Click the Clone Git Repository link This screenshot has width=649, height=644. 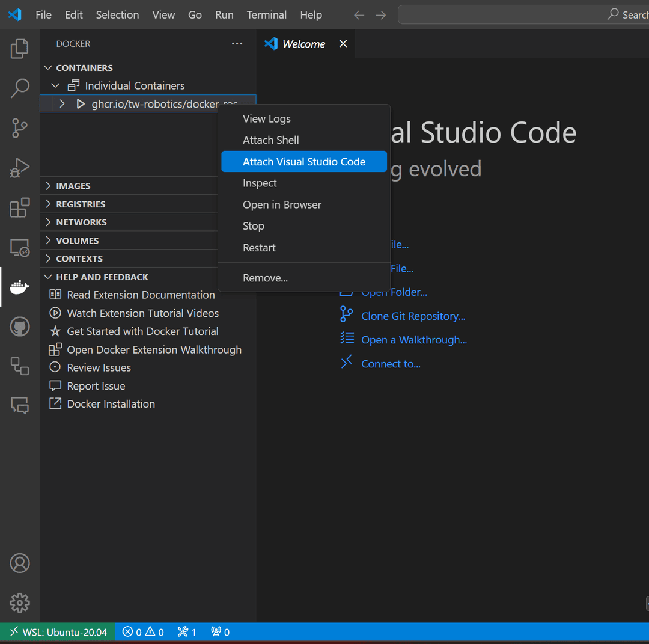(x=413, y=316)
